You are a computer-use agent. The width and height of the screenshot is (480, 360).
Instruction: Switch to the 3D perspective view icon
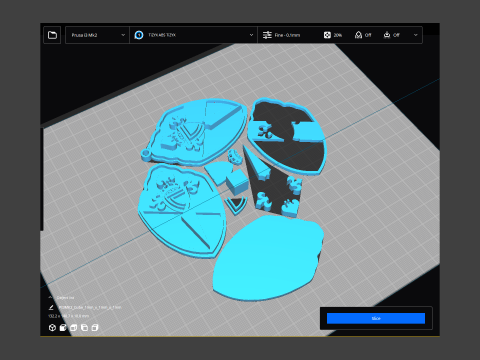(52, 328)
